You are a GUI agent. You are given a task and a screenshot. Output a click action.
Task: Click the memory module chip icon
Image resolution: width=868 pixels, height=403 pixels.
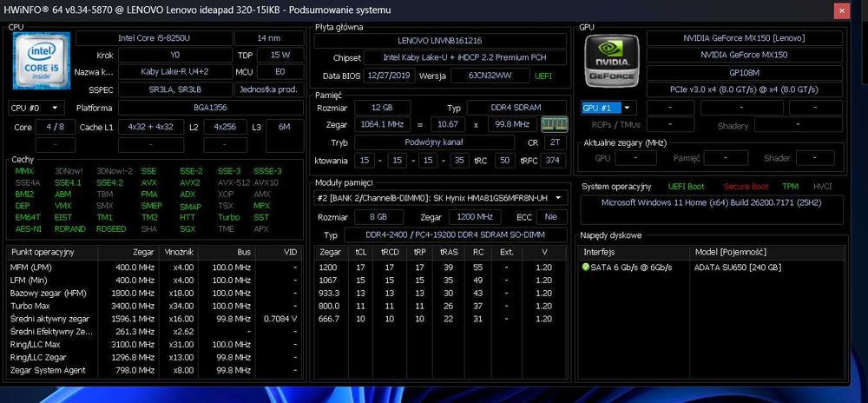click(554, 124)
